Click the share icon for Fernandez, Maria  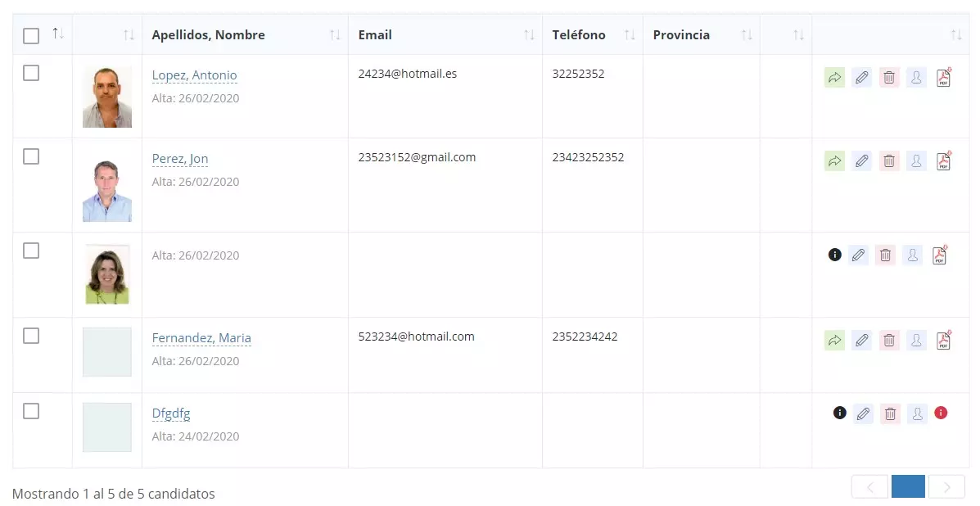coord(834,341)
